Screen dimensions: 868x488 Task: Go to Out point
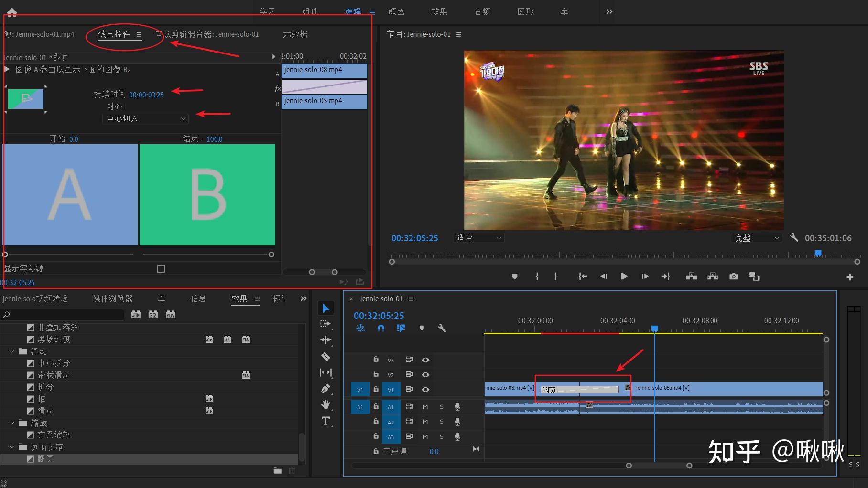pyautogui.click(x=665, y=276)
